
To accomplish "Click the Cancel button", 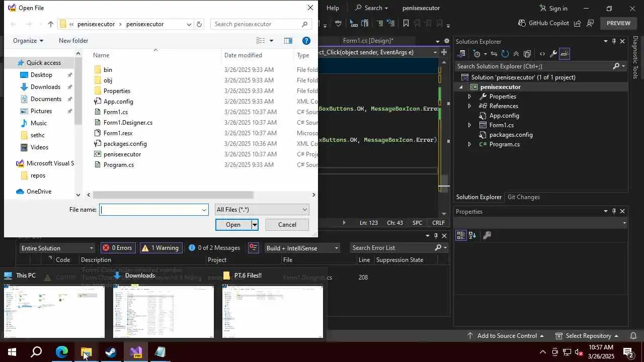I will tap(287, 225).
